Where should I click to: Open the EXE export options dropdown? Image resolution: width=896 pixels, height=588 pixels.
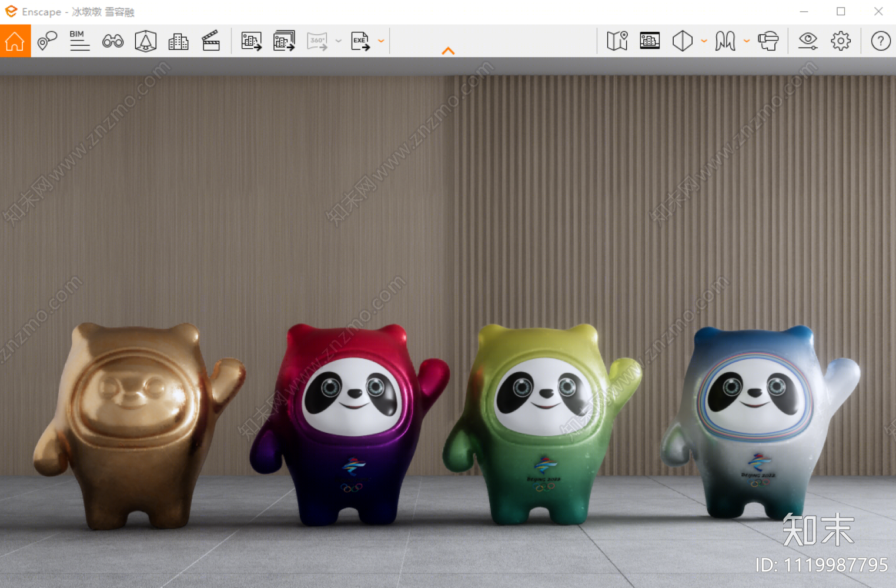381,41
